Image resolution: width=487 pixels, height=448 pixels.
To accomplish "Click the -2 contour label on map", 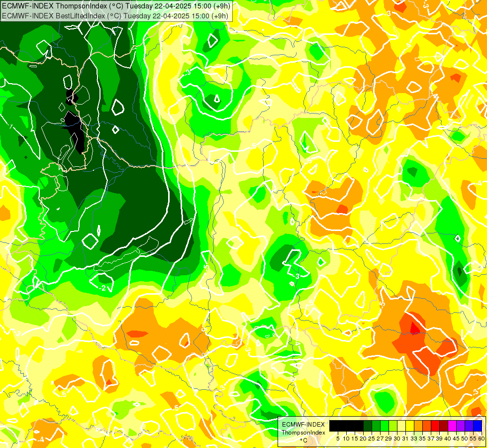I will point(103,288).
